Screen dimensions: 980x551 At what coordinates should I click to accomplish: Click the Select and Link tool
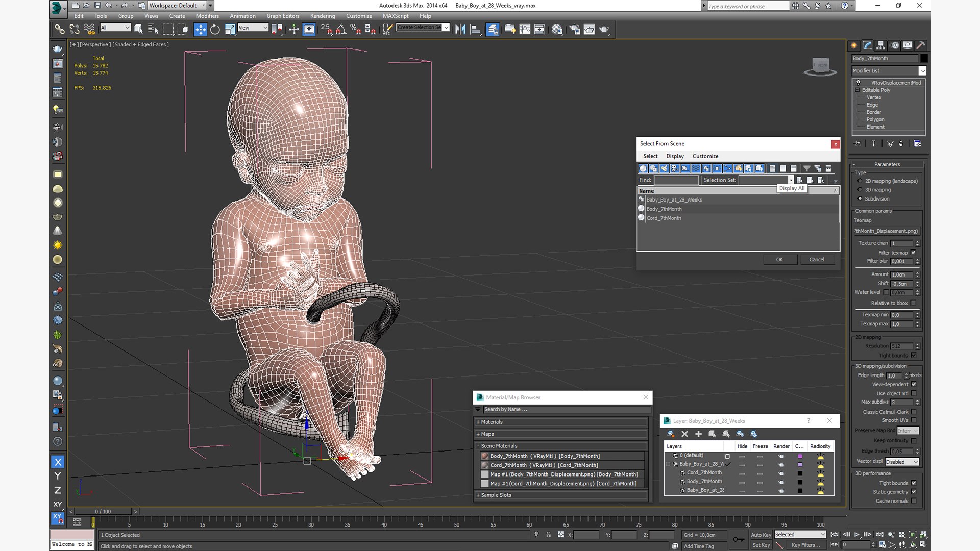60,29
